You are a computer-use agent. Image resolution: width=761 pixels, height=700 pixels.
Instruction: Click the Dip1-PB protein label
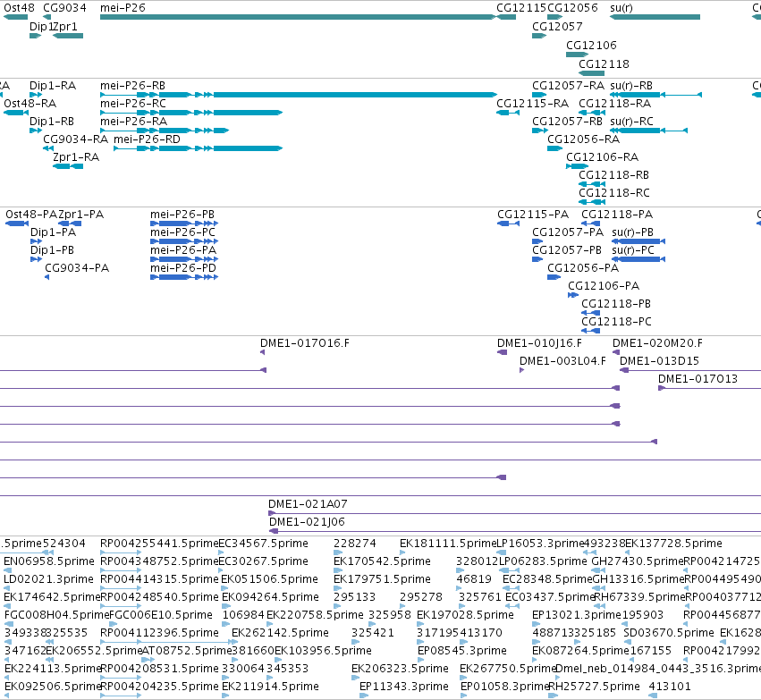(x=52, y=251)
